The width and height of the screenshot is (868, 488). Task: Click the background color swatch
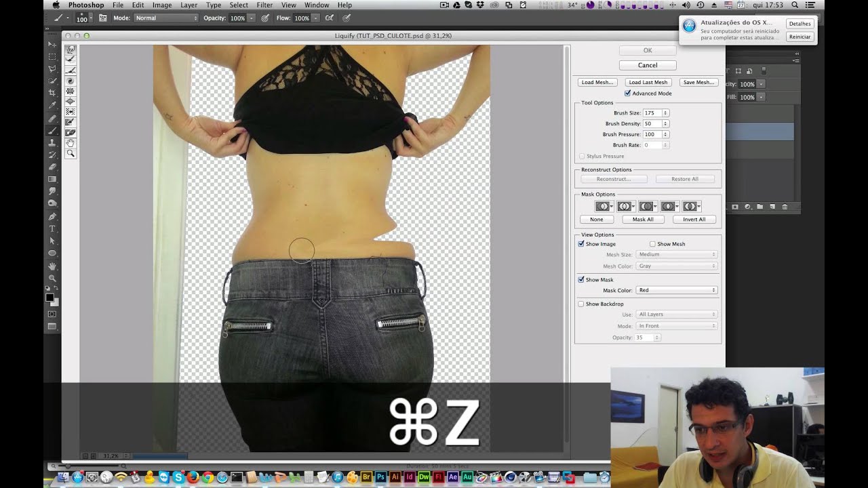coord(56,303)
